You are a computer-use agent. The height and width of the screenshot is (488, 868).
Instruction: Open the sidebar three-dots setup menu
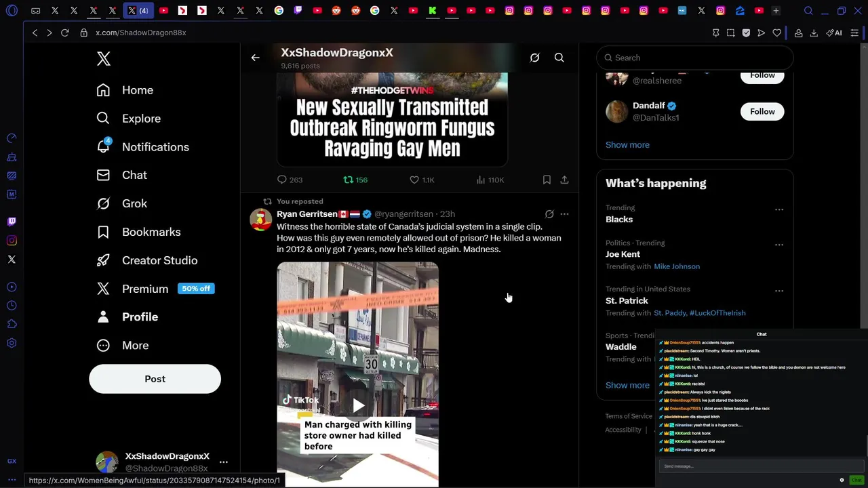tap(12, 479)
